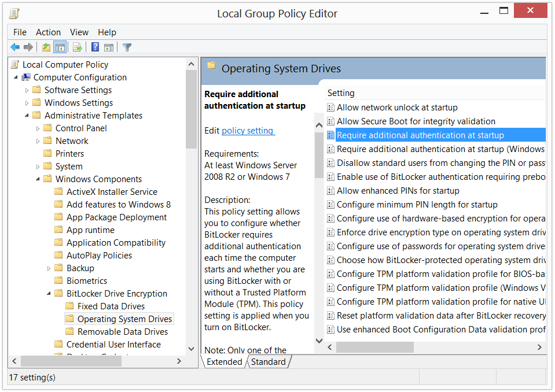The height and width of the screenshot is (392, 555).
Task: Select Disallow standard users from changing the PIN
Action: tap(436, 163)
